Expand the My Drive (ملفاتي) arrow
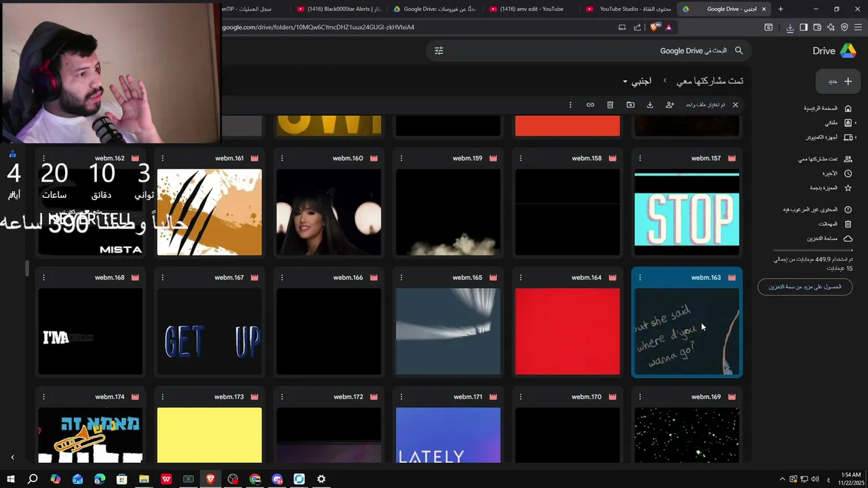Viewport: 868px width, 488px height. pos(856,123)
